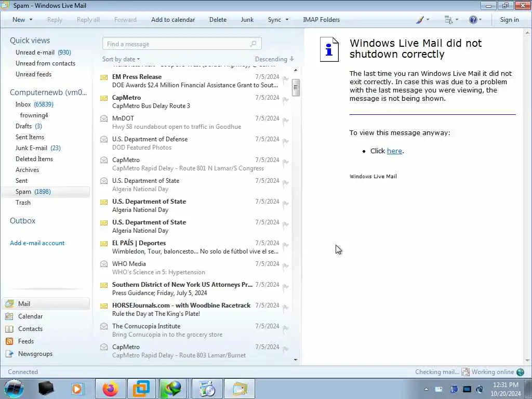
Task: Click the message list scrollbar thumb
Action: [x=296, y=87]
